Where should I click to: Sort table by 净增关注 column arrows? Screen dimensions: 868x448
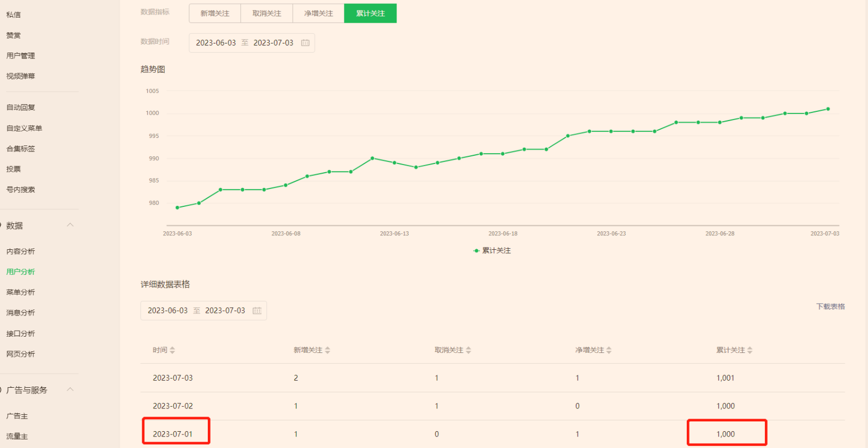(x=609, y=350)
